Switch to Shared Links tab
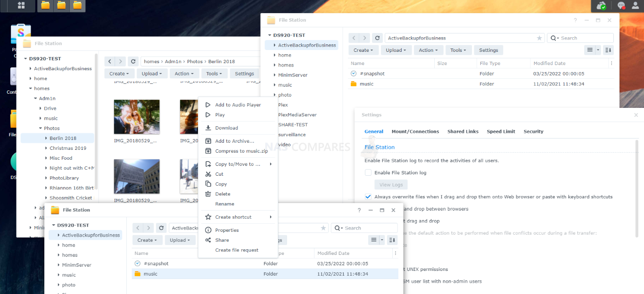Screen dimensions: 644x294 [463, 131]
